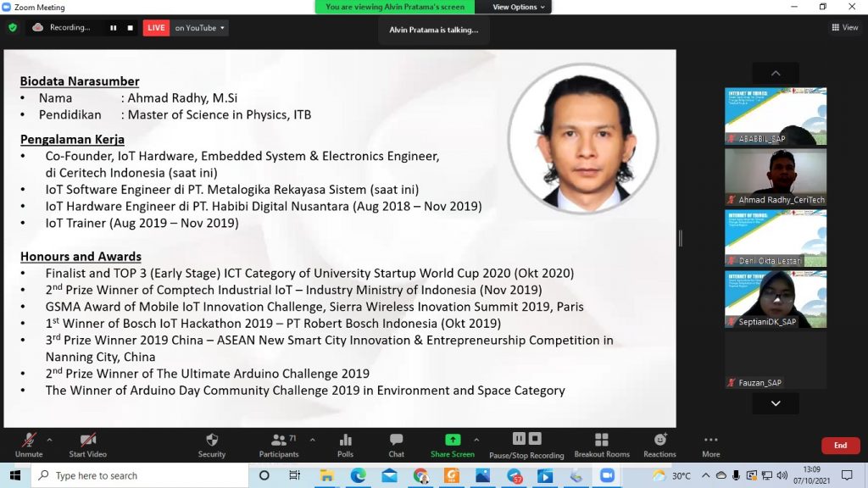
Task: Click the 'You are viewing Alvin Pratama's screen' banner
Action: point(395,7)
